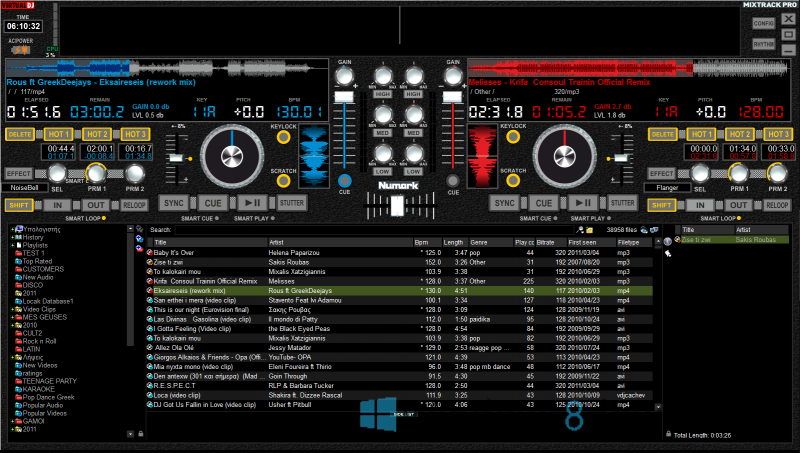800x453 pixels.
Task: Click the left deck play/pause button
Action: [x=252, y=203]
